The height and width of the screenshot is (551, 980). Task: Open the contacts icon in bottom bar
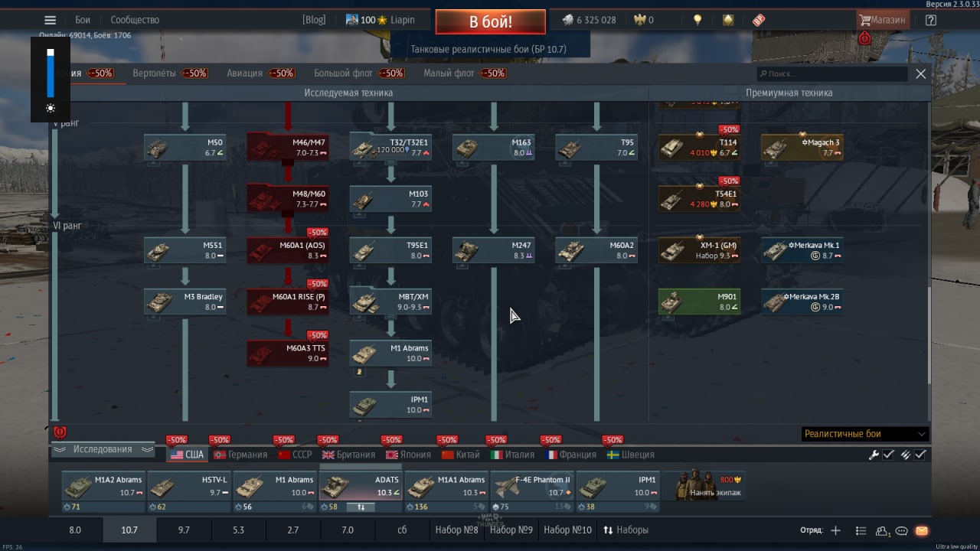(x=883, y=530)
